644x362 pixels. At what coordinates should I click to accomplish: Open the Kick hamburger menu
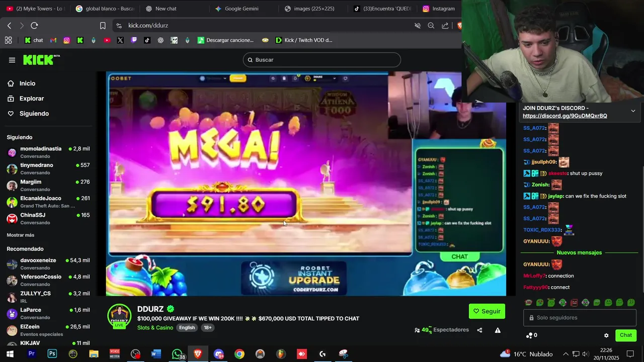click(12, 60)
